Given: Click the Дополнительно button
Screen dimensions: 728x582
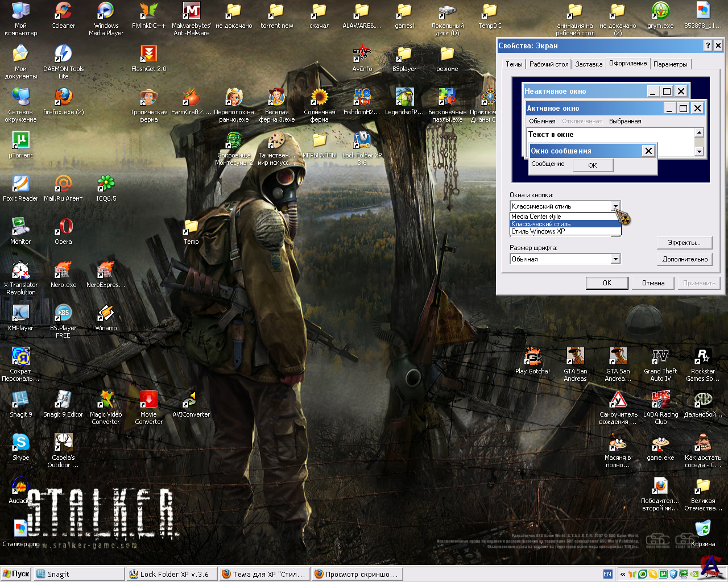Looking at the screenshot, I should click(x=685, y=259).
